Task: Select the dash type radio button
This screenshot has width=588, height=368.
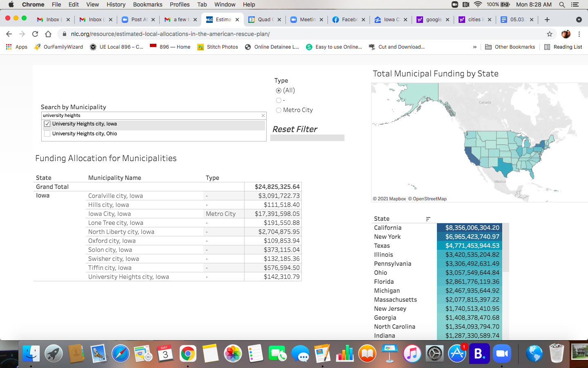Action: point(278,100)
